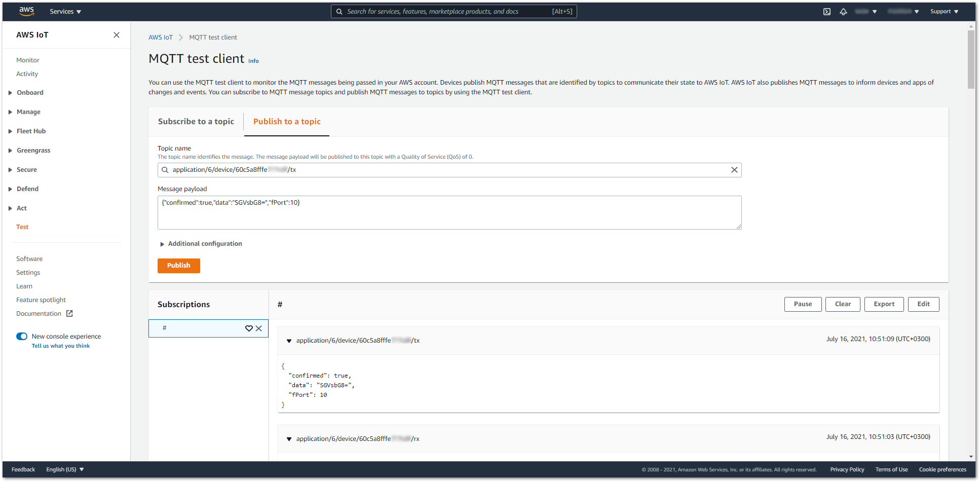Toggle New console experience switch
Image resolution: width=980 pixels, height=482 pixels.
[22, 337]
